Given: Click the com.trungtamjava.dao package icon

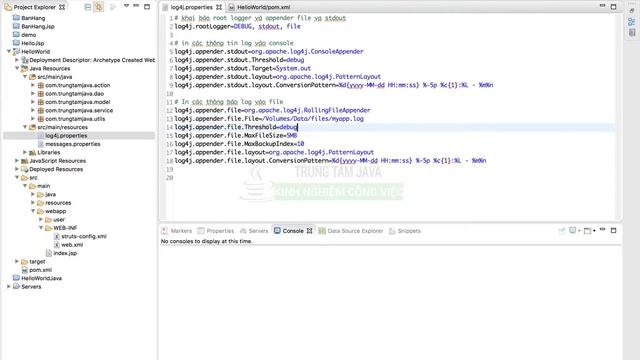Looking at the screenshot, I should tap(40, 93).
